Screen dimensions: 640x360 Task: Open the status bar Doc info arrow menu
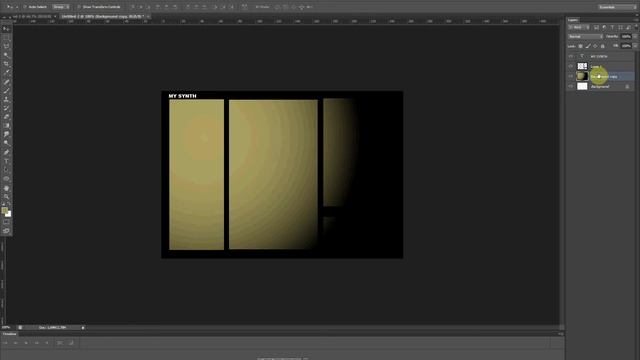(x=83, y=328)
